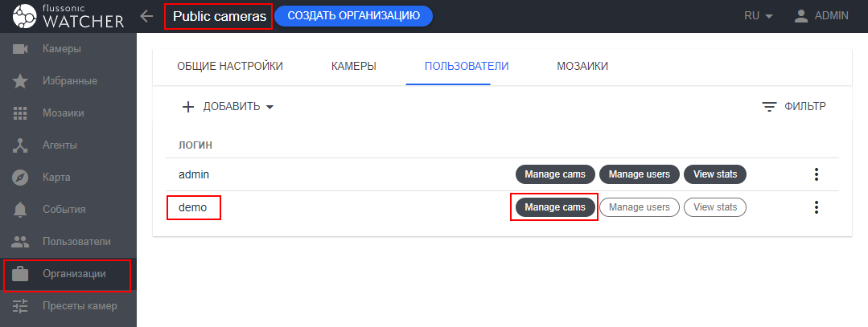Screen dimensions: 868x327
Task: Open three-dot menu for demo user
Action: 817,207
